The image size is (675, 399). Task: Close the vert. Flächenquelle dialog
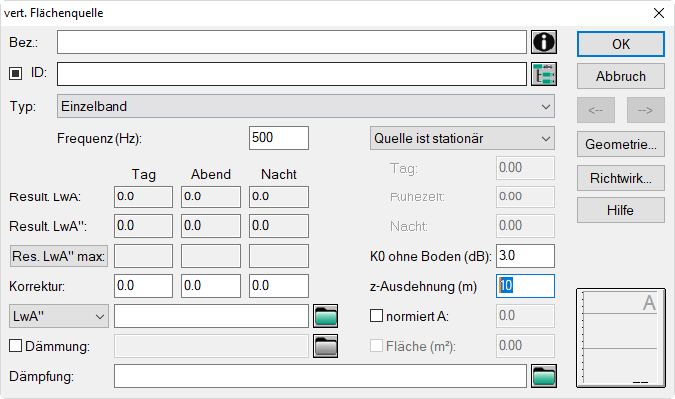click(659, 13)
